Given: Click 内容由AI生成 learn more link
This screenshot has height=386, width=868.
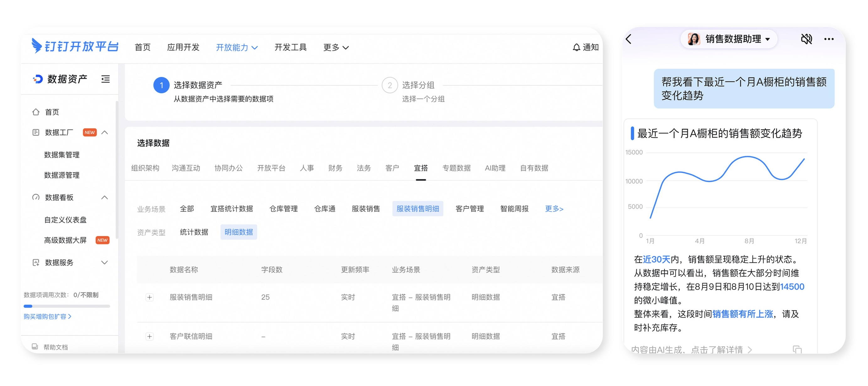Looking at the screenshot, I should (x=691, y=350).
